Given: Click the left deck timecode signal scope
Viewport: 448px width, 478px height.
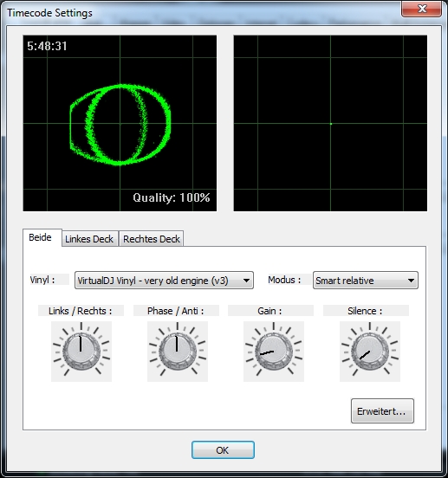Looking at the screenshot, I should (x=120, y=123).
